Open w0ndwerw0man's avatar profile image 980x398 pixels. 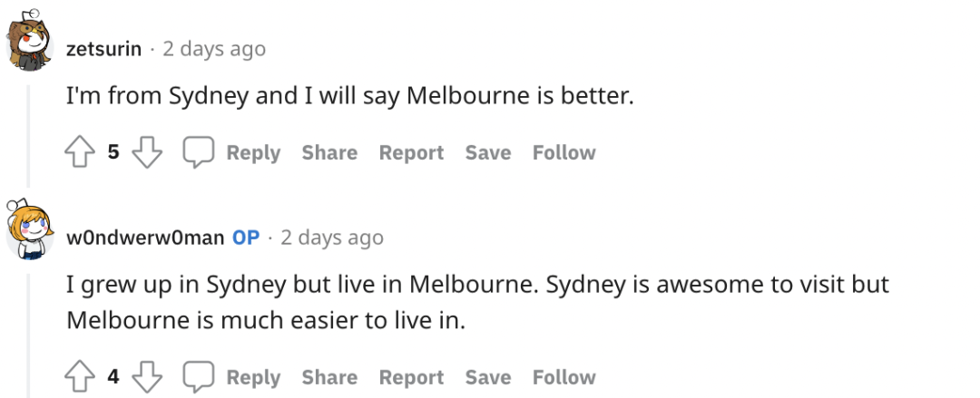[30, 229]
